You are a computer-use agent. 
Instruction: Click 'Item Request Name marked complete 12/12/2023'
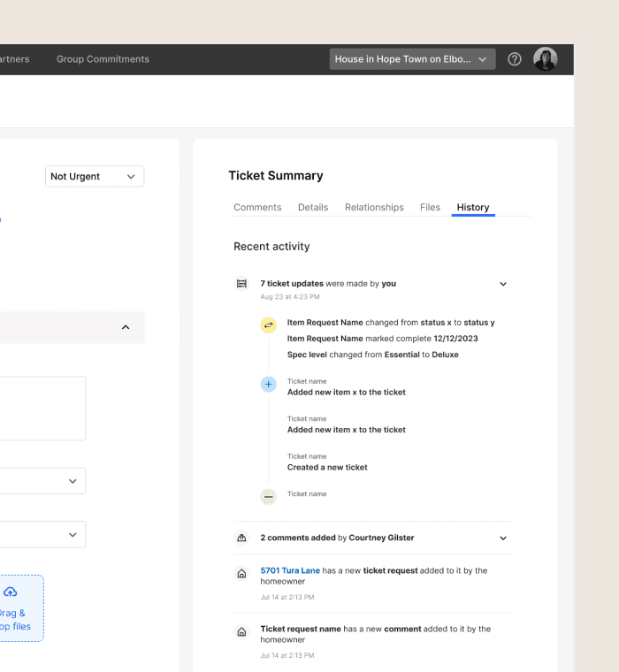[x=382, y=339]
